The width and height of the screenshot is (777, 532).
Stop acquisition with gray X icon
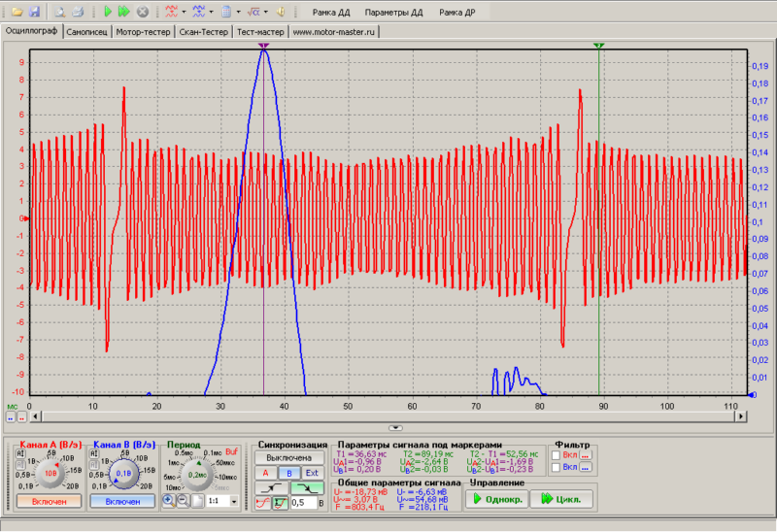(x=142, y=12)
